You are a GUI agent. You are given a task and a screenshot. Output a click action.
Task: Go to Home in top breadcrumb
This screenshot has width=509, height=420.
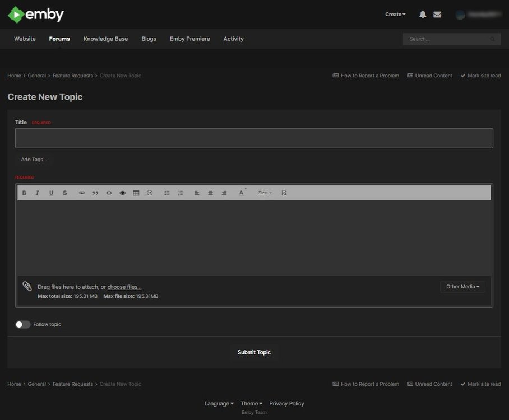[x=14, y=76]
